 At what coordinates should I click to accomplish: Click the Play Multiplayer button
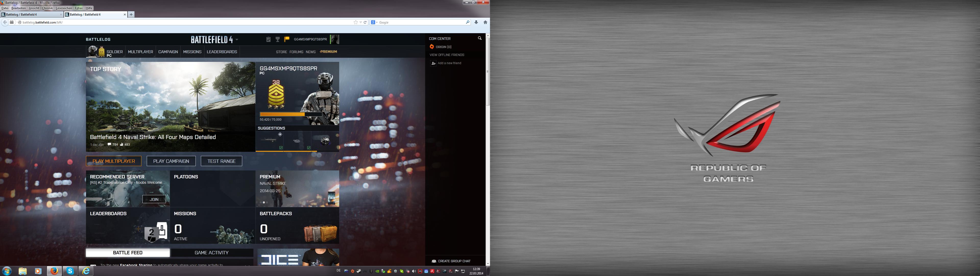coord(114,161)
